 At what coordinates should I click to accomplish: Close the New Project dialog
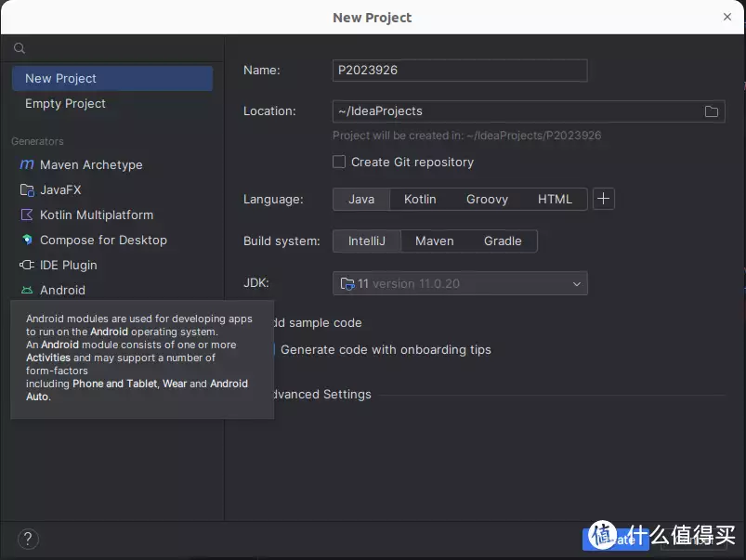point(727,17)
